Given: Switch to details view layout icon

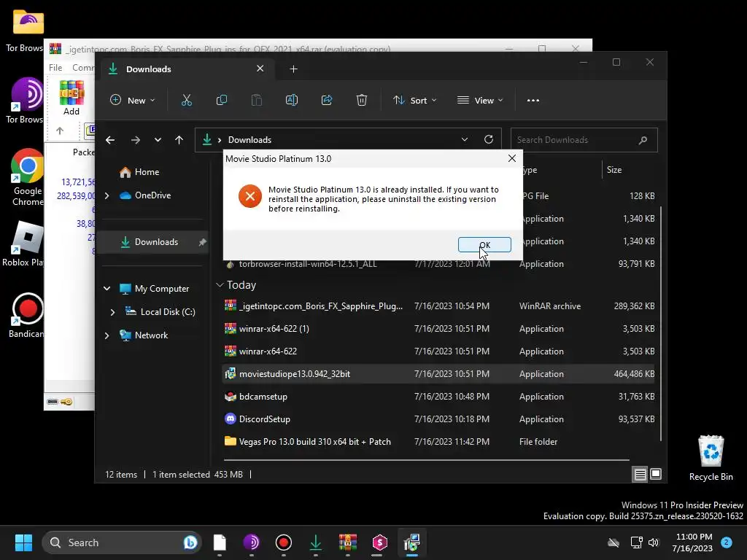Looking at the screenshot, I should (640, 474).
